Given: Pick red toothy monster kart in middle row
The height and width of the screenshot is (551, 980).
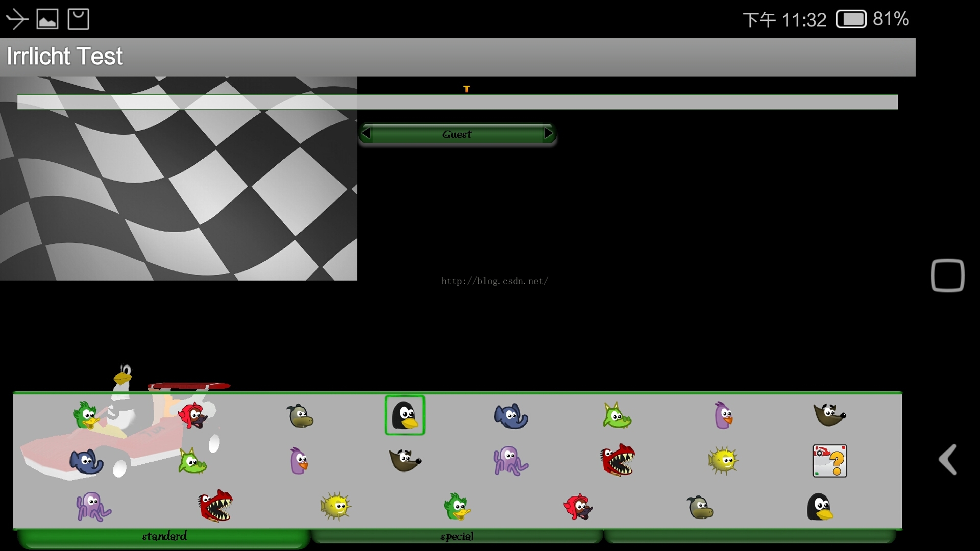Looking at the screenshot, I should (x=618, y=460).
